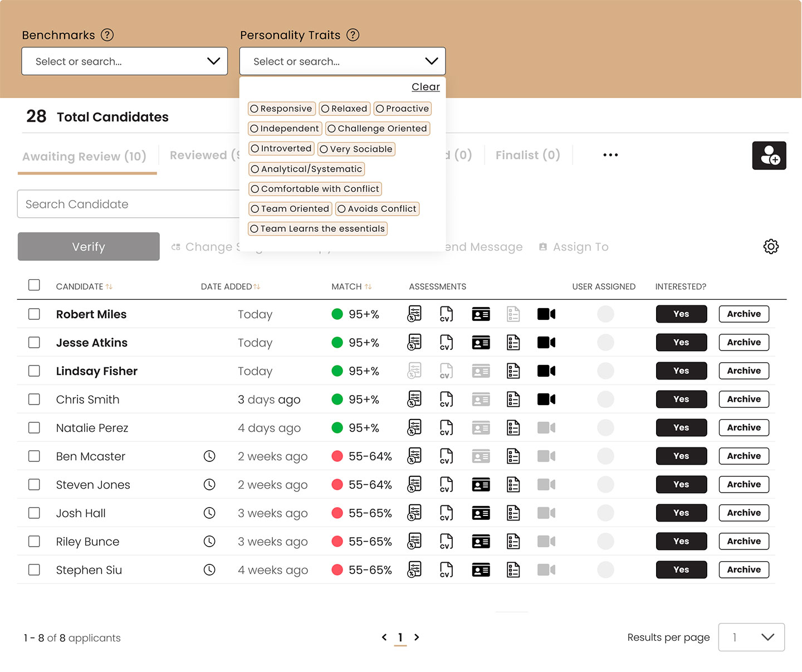Select Responsive trait option

(282, 109)
